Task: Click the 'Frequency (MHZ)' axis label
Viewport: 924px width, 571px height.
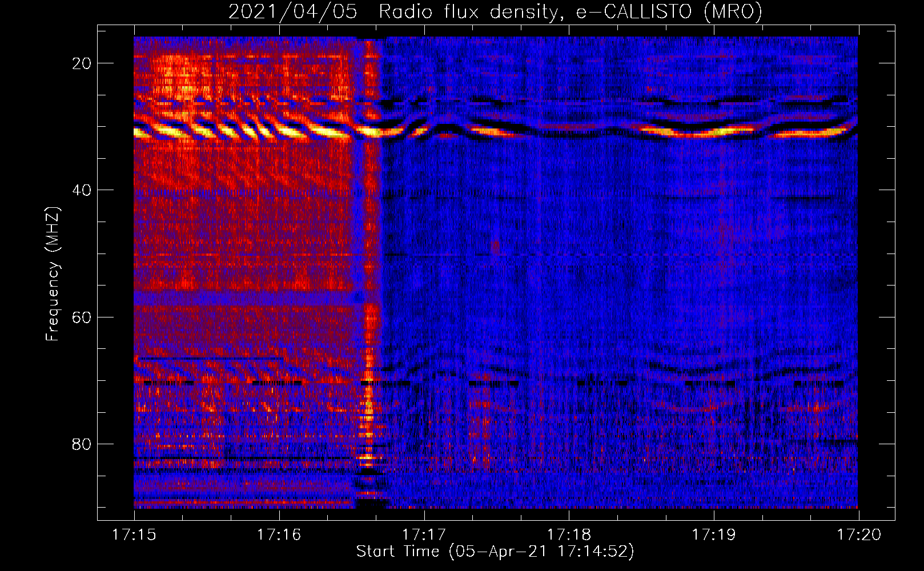Action: [53, 275]
